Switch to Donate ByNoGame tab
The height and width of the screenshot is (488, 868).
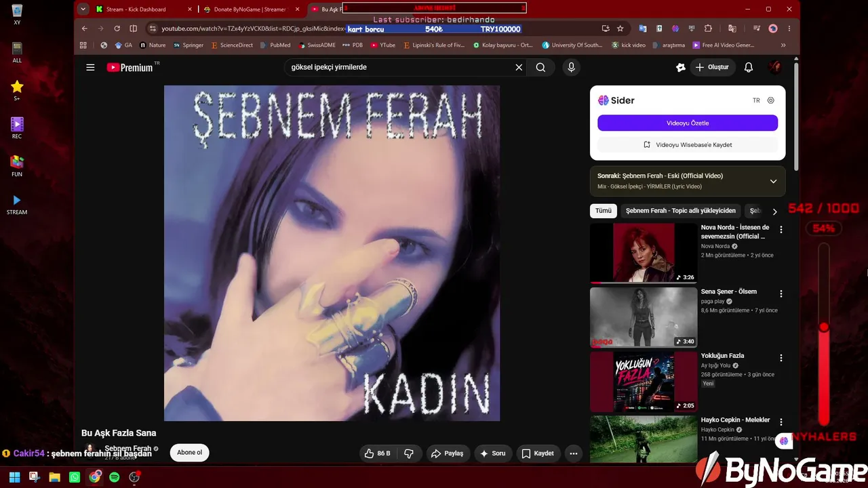point(252,9)
